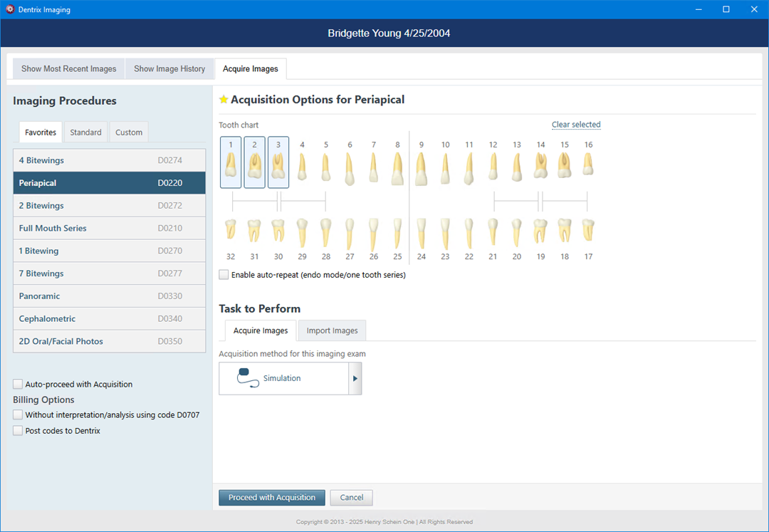The image size is (769, 532).
Task: Check Post codes to Dentrix
Action: click(x=18, y=430)
